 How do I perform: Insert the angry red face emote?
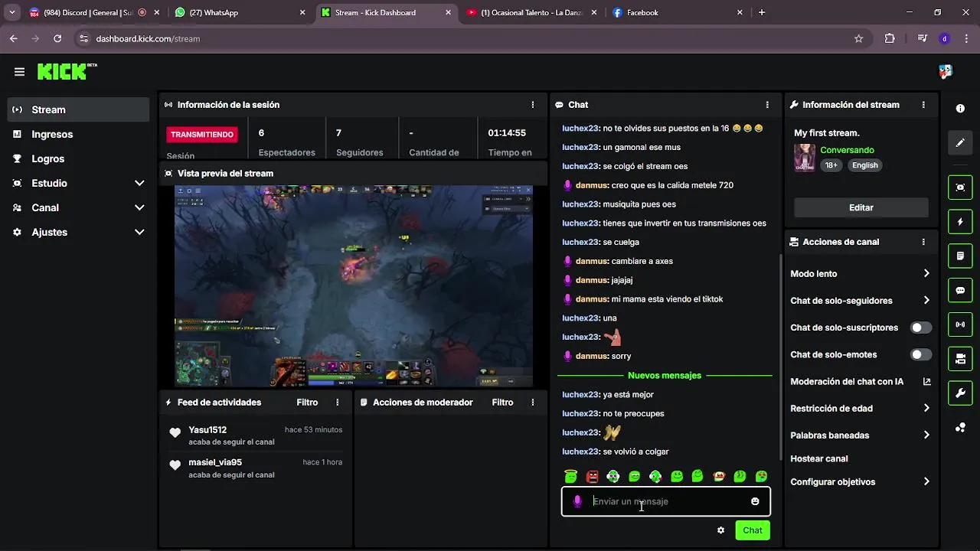pyautogui.click(x=592, y=476)
